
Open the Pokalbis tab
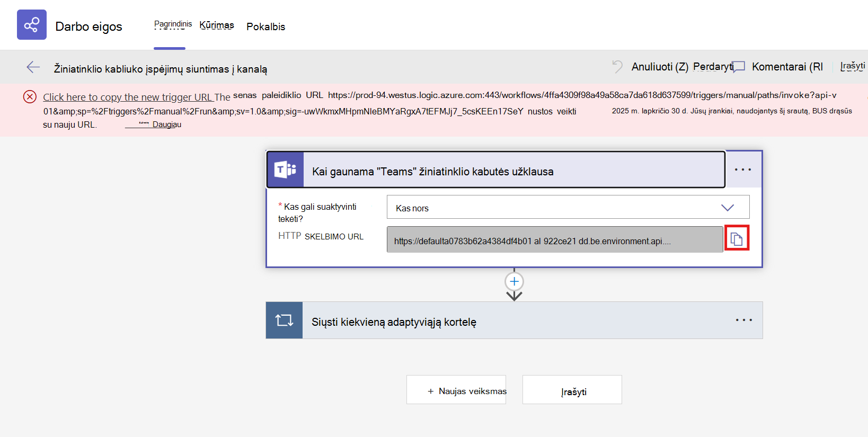pos(265,26)
